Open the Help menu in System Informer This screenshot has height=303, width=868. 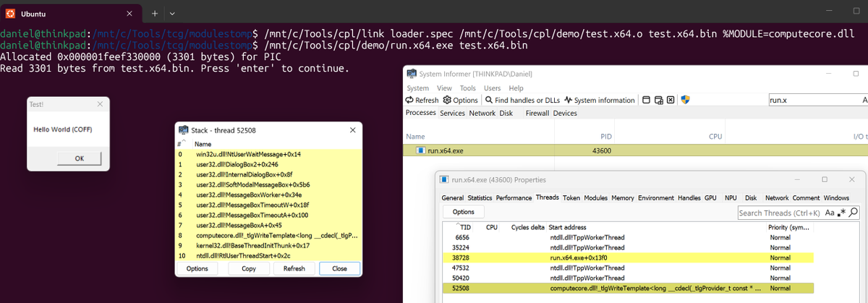[516, 88]
